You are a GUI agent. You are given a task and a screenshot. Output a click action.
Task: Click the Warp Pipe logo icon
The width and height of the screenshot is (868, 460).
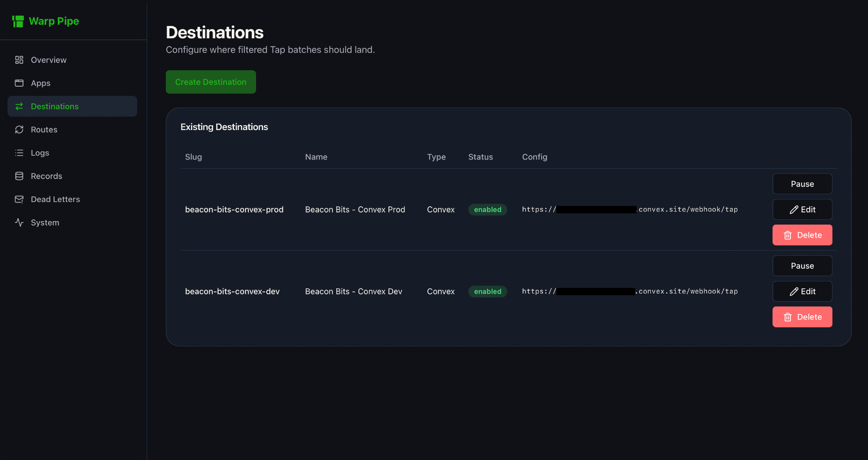click(x=18, y=21)
